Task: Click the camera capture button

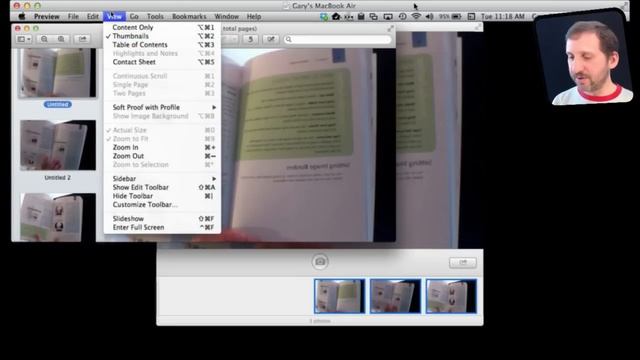Action: tap(320, 262)
